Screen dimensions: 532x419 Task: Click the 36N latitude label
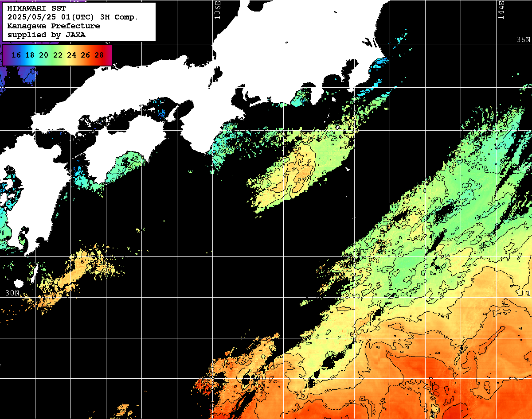click(524, 39)
